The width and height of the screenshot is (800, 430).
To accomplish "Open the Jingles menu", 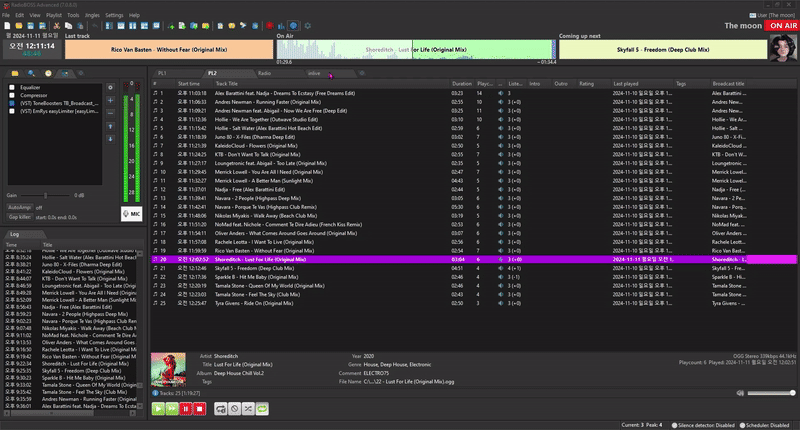I will click(x=92, y=16).
